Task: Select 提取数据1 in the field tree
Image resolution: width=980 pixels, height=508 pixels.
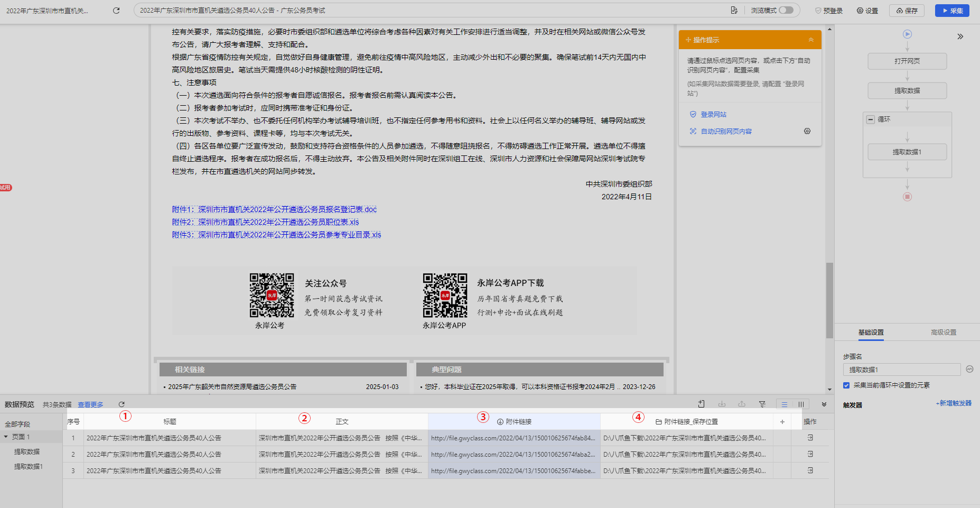Action: pos(29,467)
